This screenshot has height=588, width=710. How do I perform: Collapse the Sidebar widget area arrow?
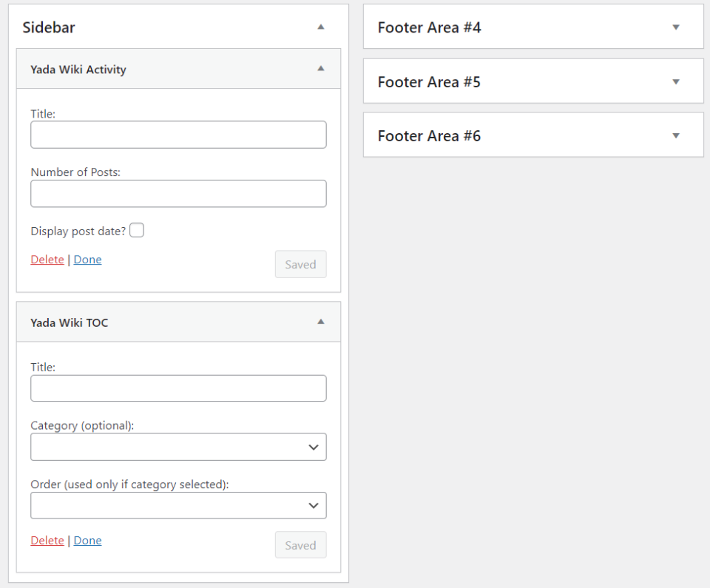[x=321, y=27]
